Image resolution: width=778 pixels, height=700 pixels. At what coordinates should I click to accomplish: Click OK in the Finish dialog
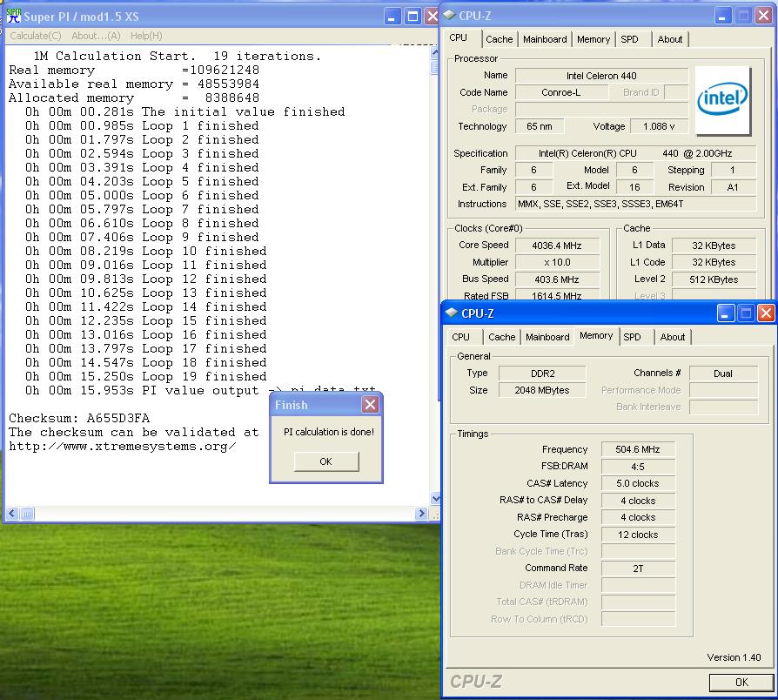click(x=326, y=461)
